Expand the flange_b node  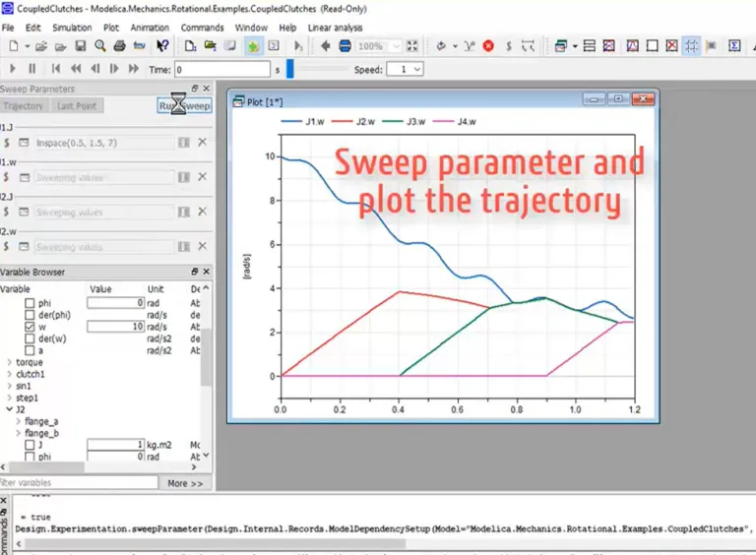[x=19, y=433]
